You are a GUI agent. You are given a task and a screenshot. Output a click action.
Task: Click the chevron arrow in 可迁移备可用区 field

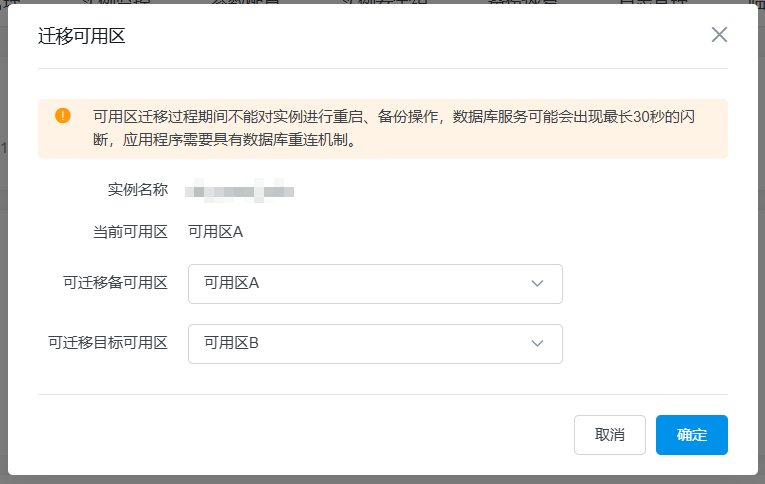click(x=538, y=284)
